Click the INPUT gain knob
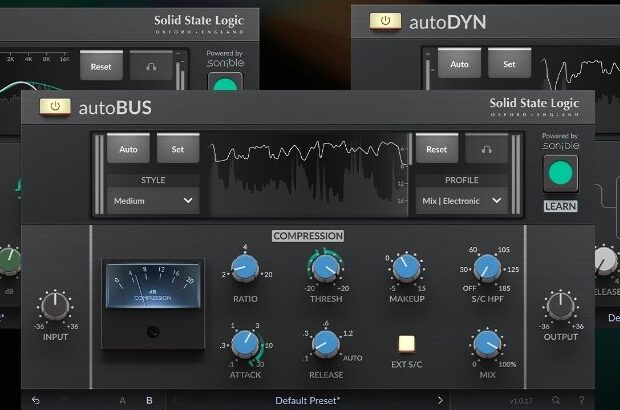The image size is (620, 410). 55,306
